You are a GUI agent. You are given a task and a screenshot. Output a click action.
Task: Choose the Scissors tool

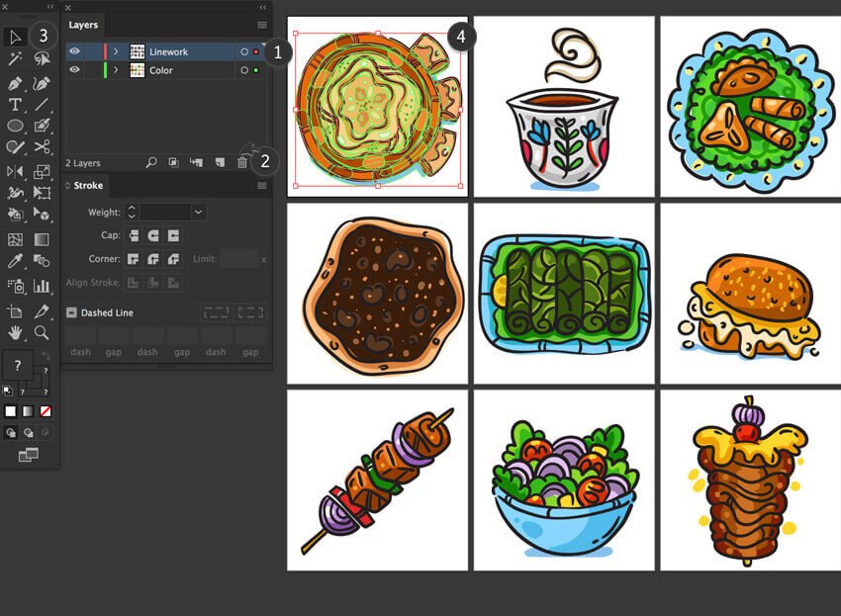tap(42, 147)
